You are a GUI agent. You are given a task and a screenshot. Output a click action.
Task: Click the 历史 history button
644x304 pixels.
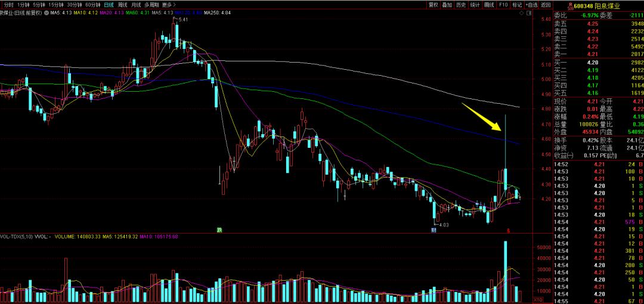[461, 5]
